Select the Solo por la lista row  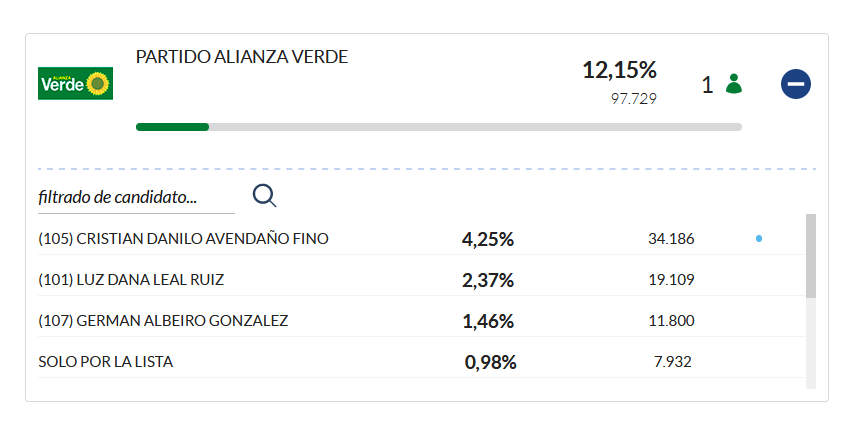pyautogui.click(x=422, y=361)
